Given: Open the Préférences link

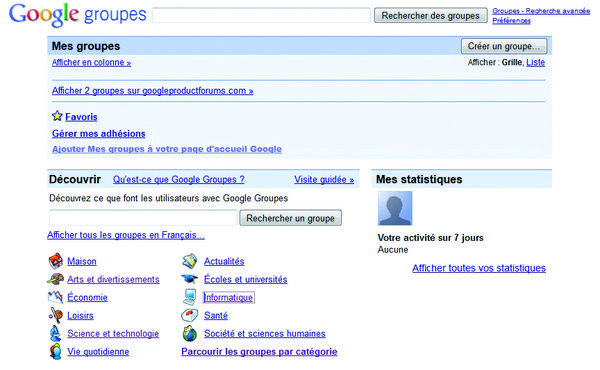Looking at the screenshot, I should (x=511, y=21).
